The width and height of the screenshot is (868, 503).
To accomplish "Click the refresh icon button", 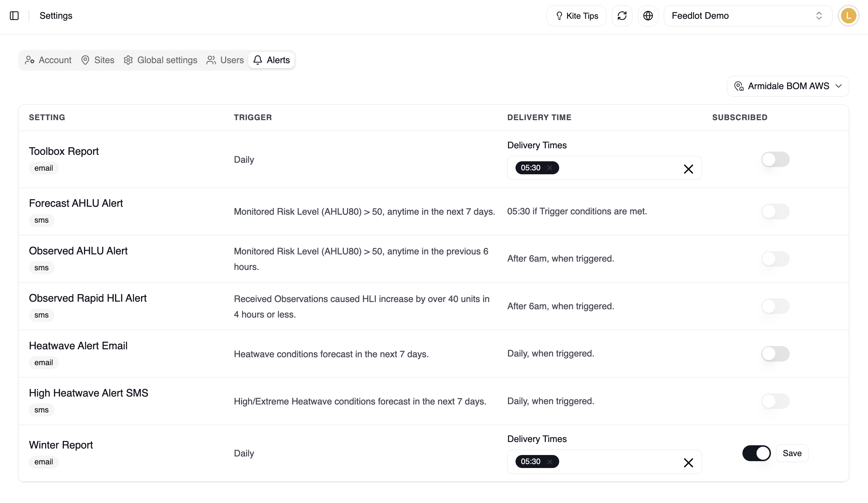I will (622, 16).
